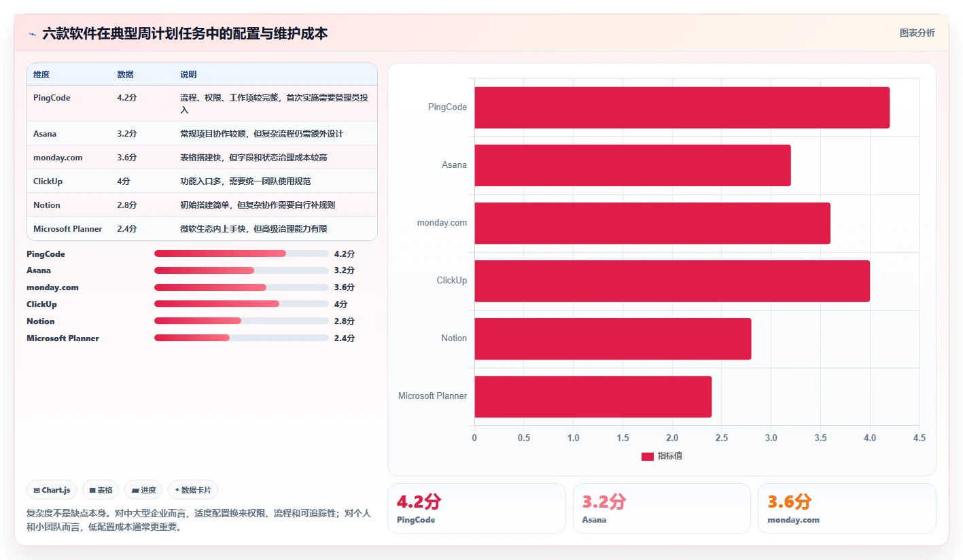963x560 pixels.
Task: Click the Microsoft Planner progress bar
Action: (x=241, y=338)
